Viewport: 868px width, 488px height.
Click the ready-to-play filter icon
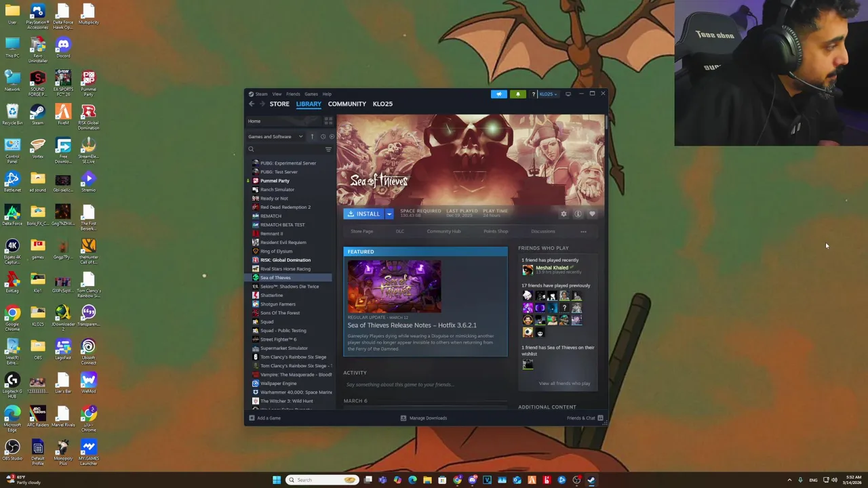[331, 136]
